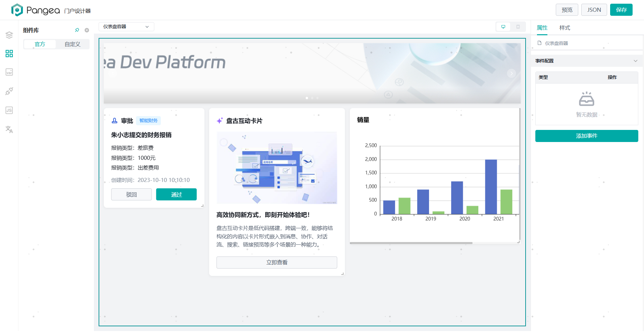The height and width of the screenshot is (332, 644).
Task: Click the 仪表盘容器 document icon in properties
Action: (x=539, y=43)
